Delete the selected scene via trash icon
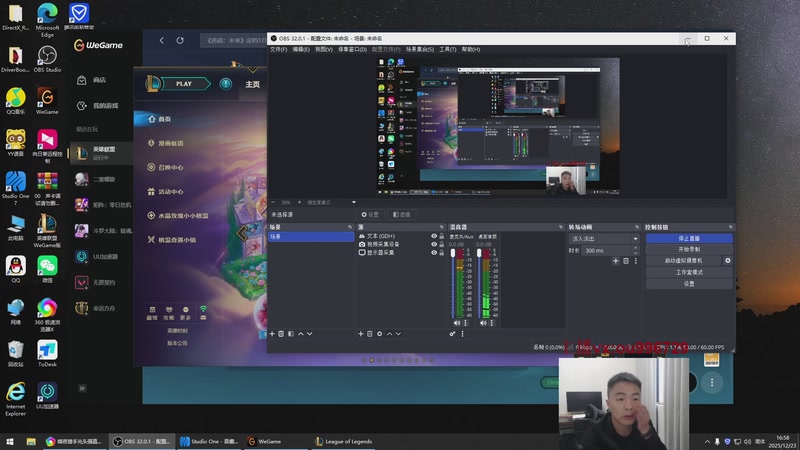 [x=281, y=334]
